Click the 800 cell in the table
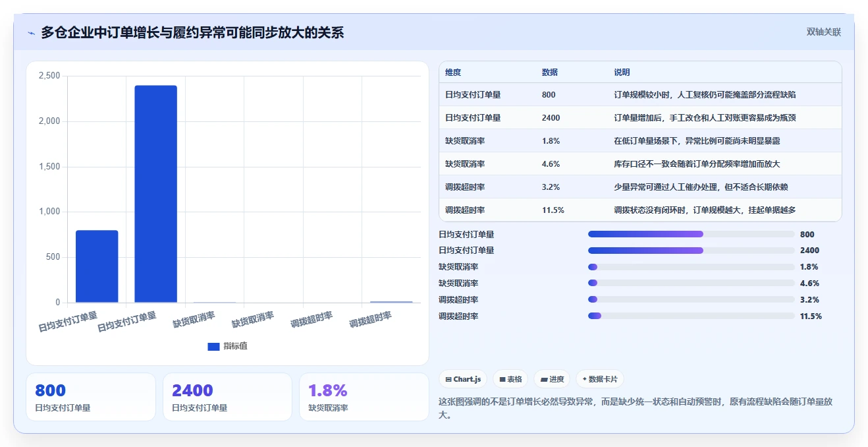The width and height of the screenshot is (868, 447). [x=549, y=95]
